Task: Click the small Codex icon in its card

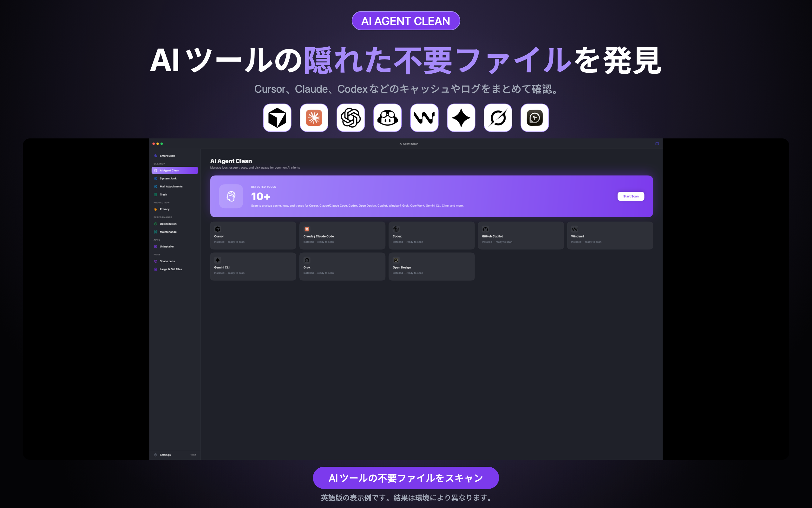Action: pos(396,229)
